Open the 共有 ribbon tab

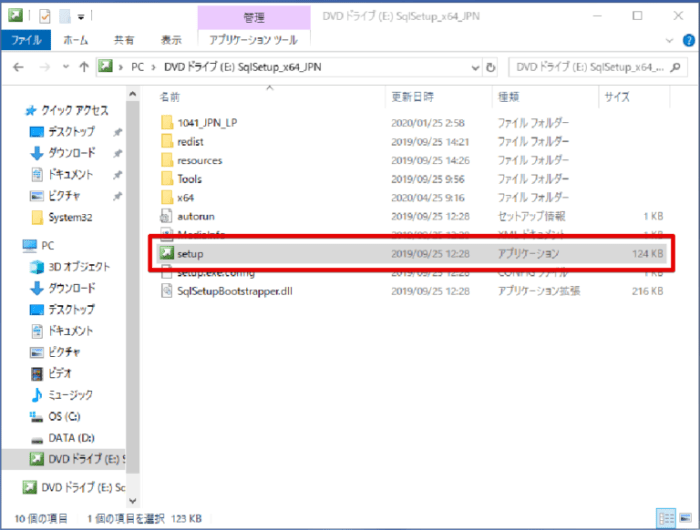(124, 40)
